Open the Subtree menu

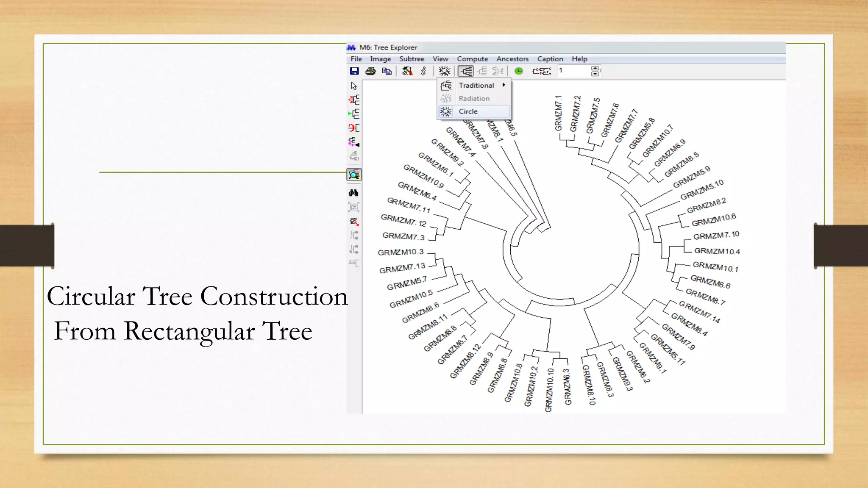(412, 59)
